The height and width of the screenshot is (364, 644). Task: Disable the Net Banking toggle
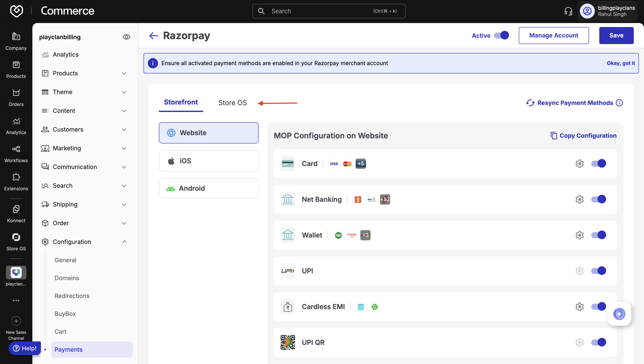598,199
